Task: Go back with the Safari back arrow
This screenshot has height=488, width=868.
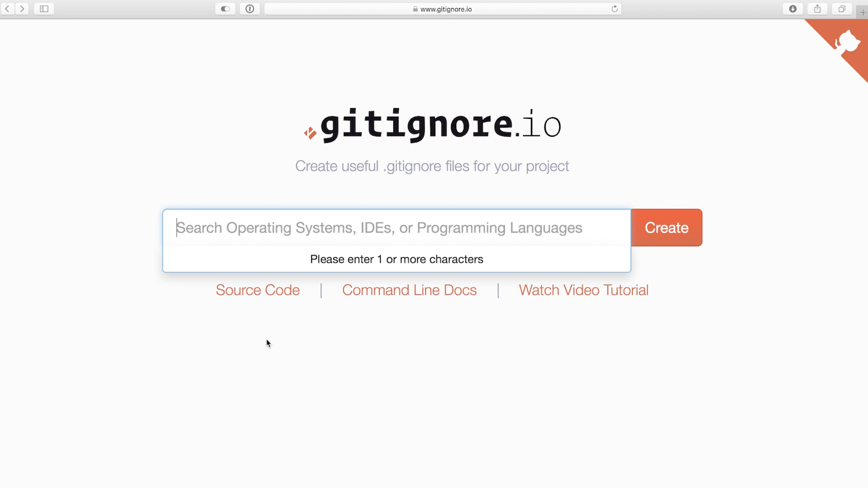Action: (7, 9)
